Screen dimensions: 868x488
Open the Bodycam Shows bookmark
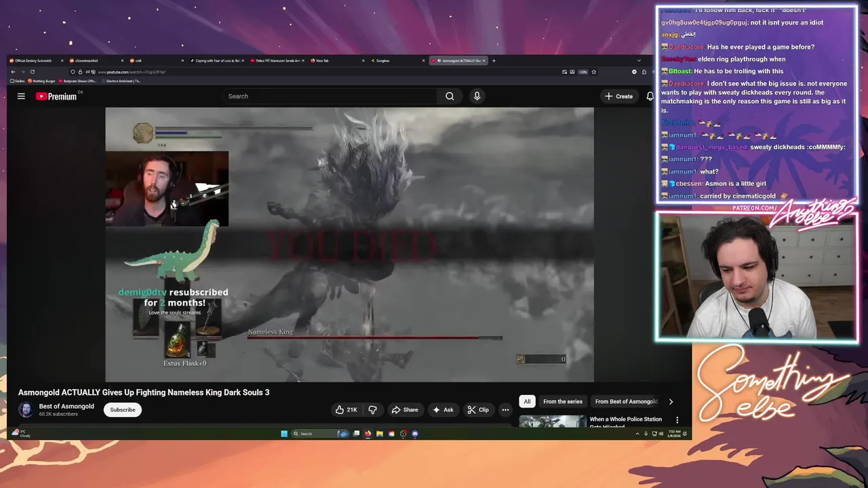click(78, 81)
